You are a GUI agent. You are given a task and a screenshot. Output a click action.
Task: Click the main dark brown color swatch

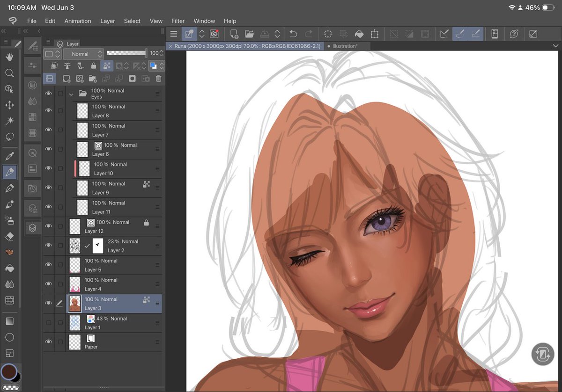(8, 371)
